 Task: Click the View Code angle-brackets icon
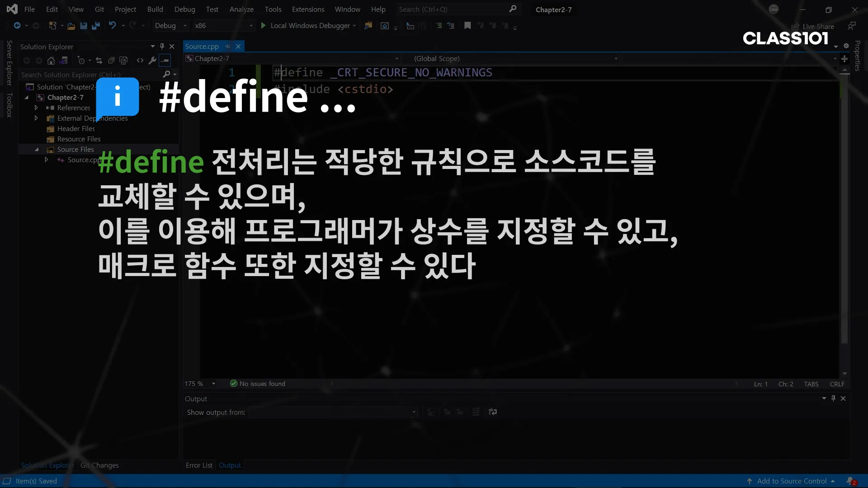140,61
